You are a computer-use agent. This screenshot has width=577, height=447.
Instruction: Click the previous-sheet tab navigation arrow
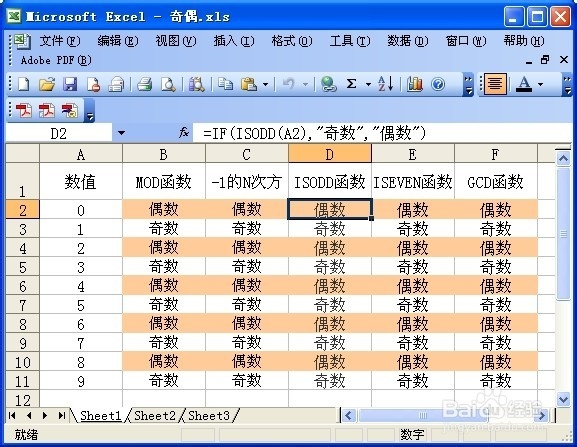[29, 416]
